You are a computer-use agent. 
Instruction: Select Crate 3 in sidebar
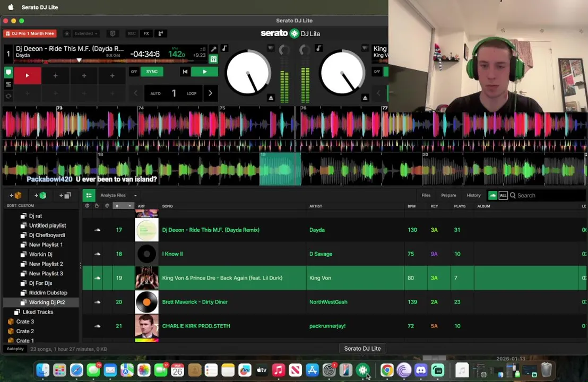coord(25,322)
